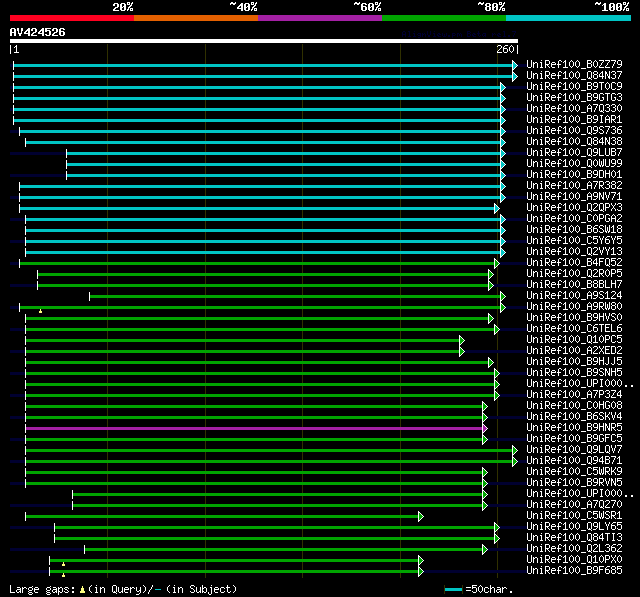This screenshot has width=640, height=597.
Task: Click the UniRef100_C5Y6Y5 entry
Action: coord(574,240)
